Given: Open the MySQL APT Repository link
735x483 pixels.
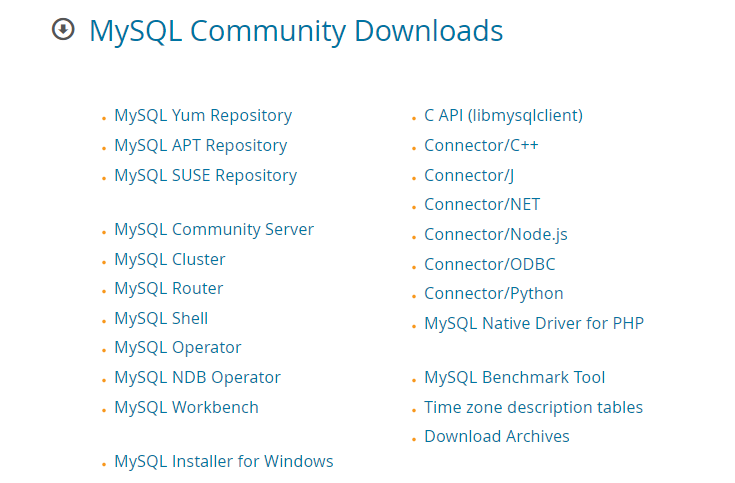Looking at the screenshot, I should (x=201, y=145).
